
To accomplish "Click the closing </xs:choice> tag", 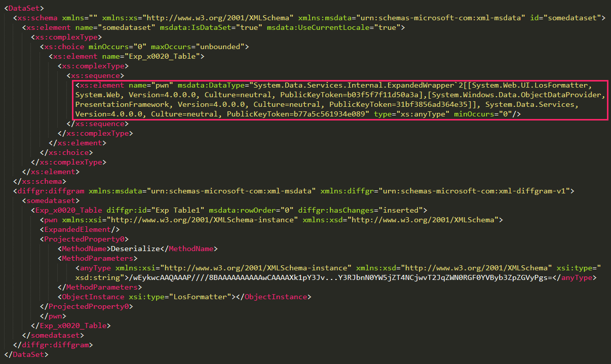I will click(66, 152).
